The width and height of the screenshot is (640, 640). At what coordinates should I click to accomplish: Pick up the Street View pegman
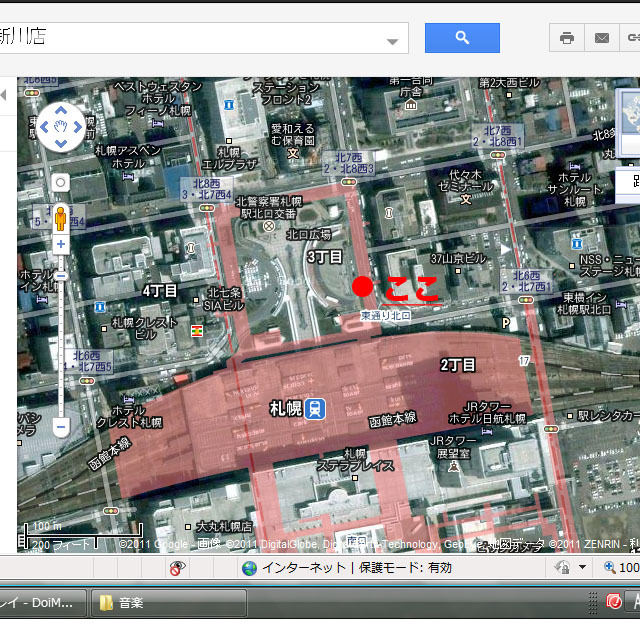pyautogui.click(x=61, y=216)
